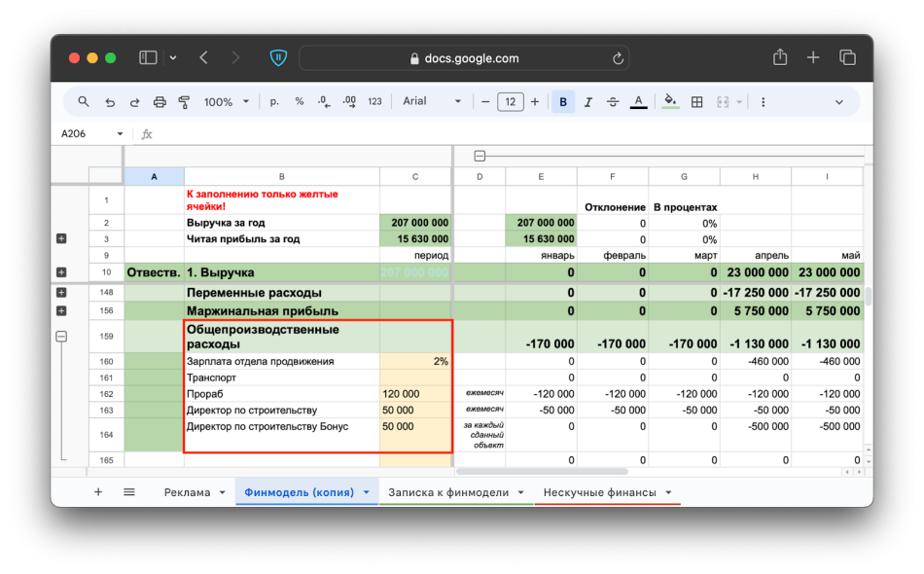
Task: Collapse the column group with minus button
Action: click(x=480, y=156)
